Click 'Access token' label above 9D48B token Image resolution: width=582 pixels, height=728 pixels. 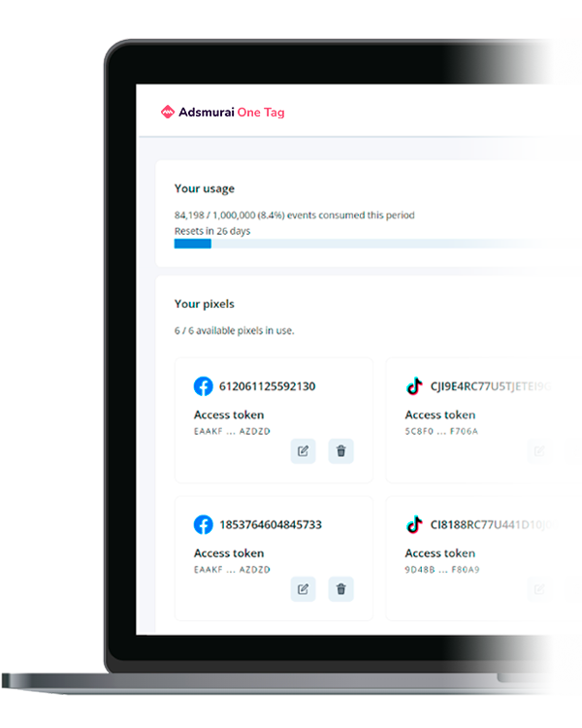[x=440, y=553]
